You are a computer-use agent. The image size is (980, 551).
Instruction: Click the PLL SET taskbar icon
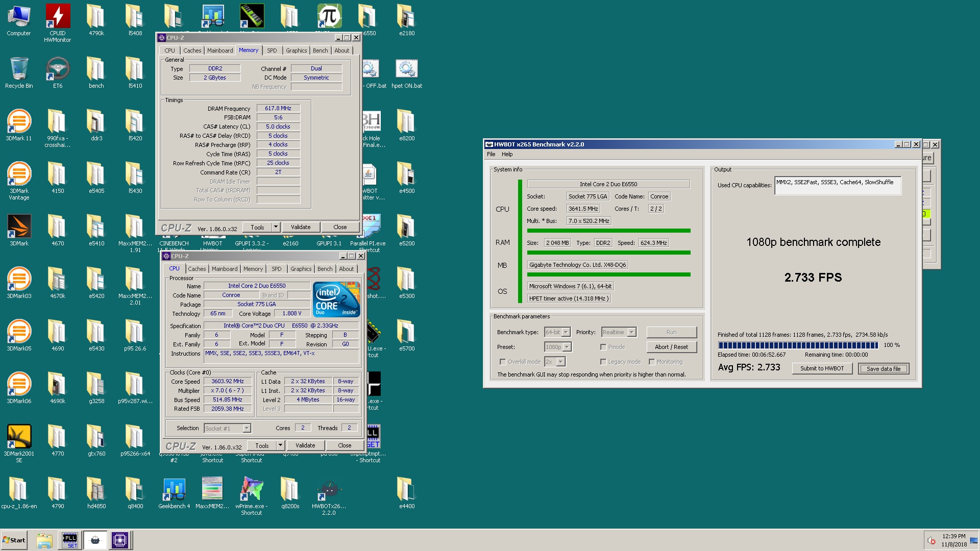(70, 540)
